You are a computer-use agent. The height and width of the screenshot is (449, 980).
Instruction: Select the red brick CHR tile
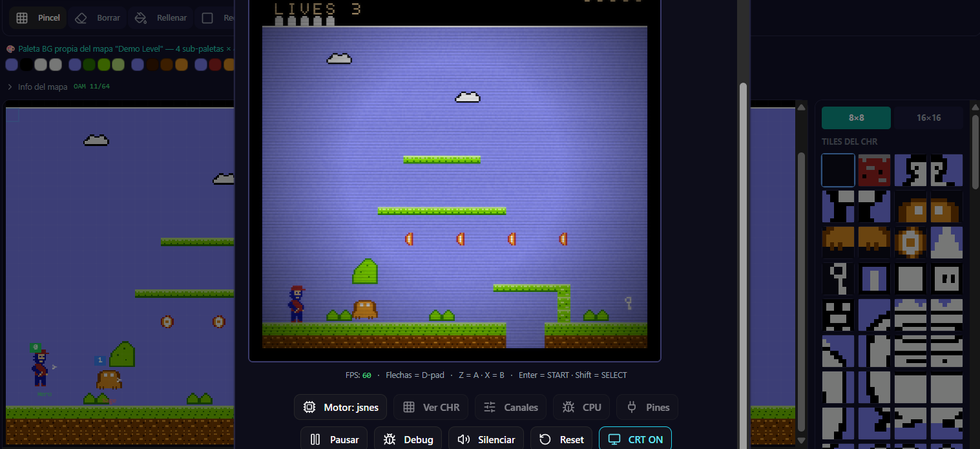pos(874,171)
